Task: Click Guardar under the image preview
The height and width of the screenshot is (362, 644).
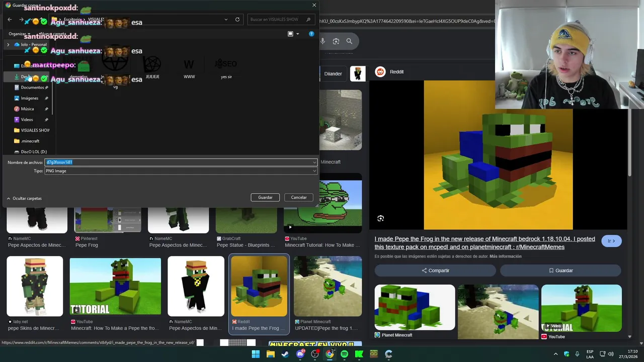Action: click(560, 270)
